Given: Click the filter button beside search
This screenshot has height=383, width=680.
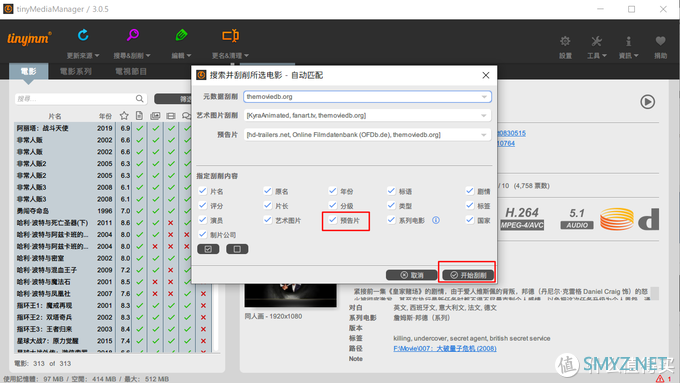Looking at the screenshot, I should tap(173, 99).
